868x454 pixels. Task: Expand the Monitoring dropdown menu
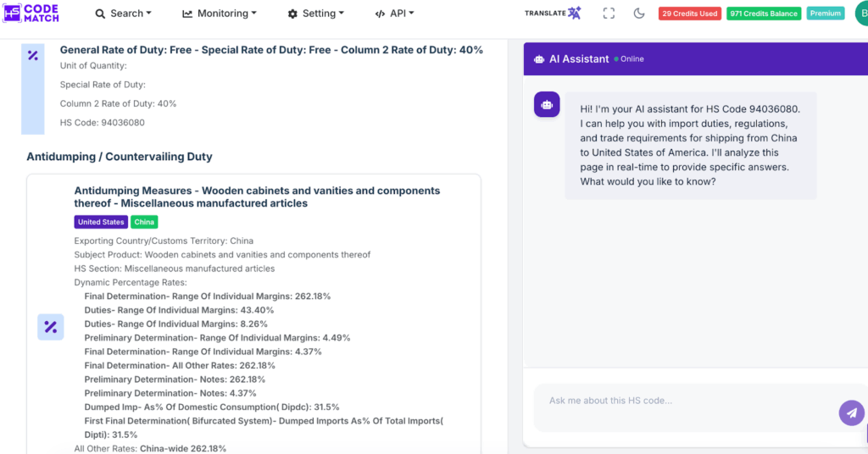click(x=219, y=14)
